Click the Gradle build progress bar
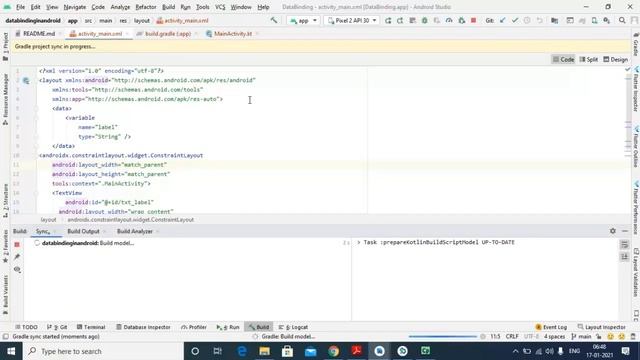This screenshot has height=360, width=640. coord(442,337)
